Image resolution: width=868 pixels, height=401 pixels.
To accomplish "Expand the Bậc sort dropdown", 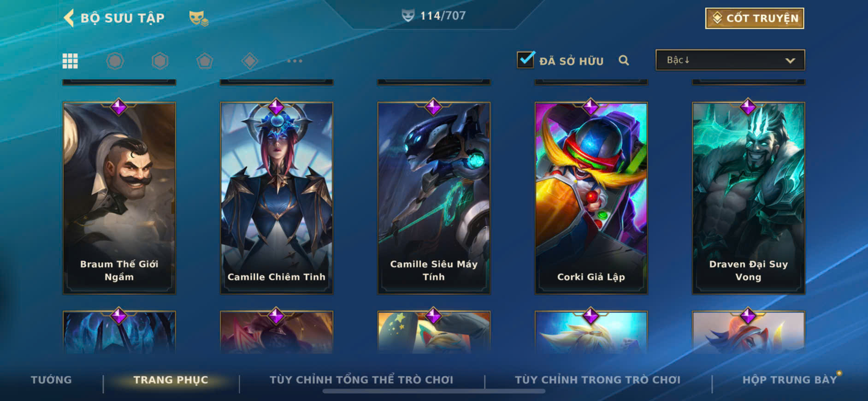I will (x=730, y=60).
